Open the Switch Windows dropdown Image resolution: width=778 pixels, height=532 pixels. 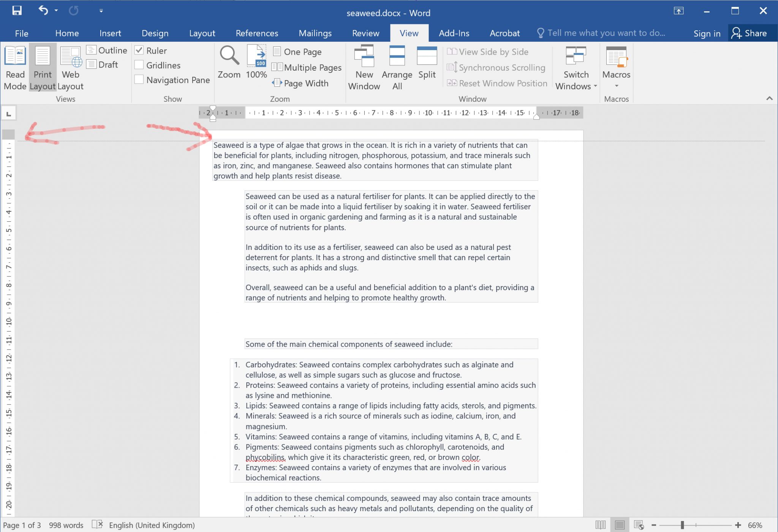pos(575,68)
